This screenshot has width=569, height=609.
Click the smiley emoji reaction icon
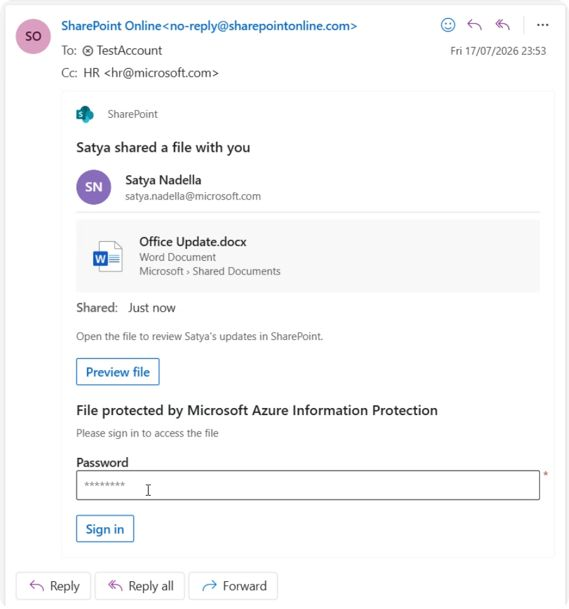click(x=448, y=25)
